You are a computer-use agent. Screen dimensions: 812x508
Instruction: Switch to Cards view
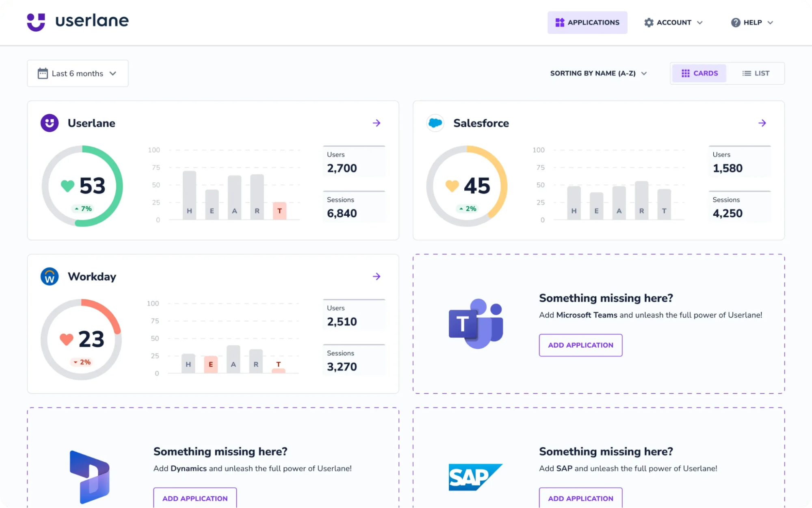pos(699,73)
